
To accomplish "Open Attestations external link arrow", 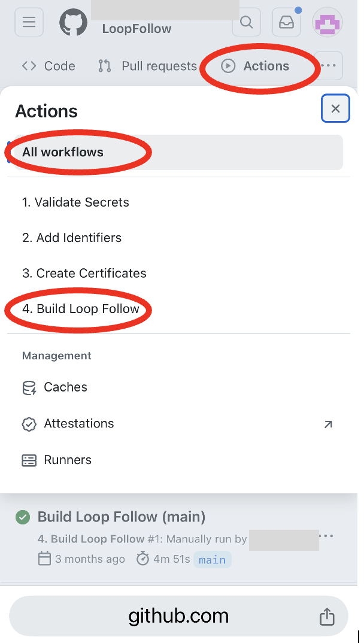I will pyautogui.click(x=328, y=424).
